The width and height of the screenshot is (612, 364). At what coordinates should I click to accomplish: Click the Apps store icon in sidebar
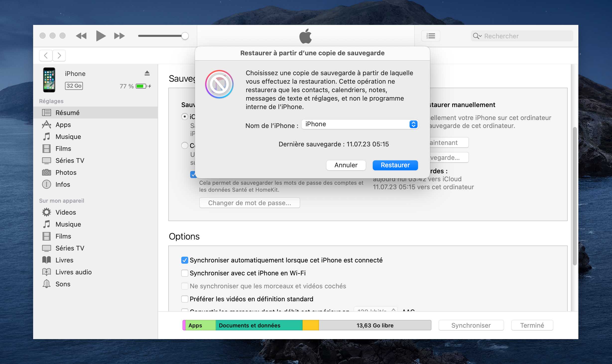pos(47,124)
